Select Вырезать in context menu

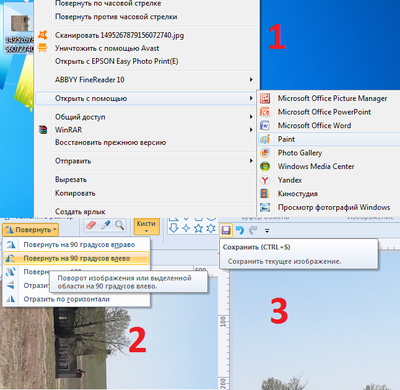pyautogui.click(x=71, y=180)
